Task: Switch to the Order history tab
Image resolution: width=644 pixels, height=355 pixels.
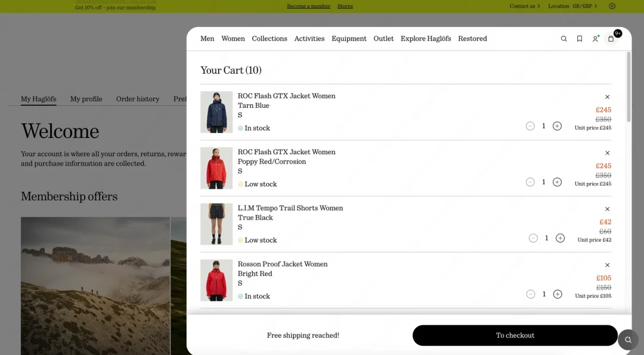Action: pyautogui.click(x=138, y=99)
